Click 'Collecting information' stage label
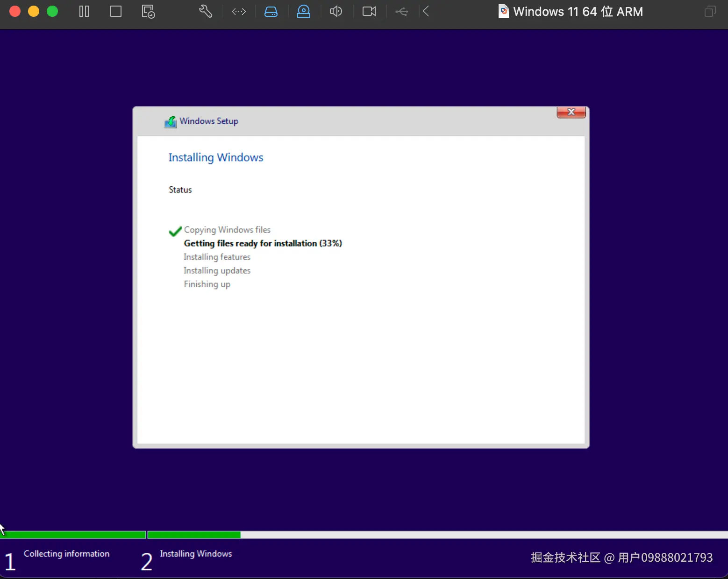The height and width of the screenshot is (579, 728). click(x=66, y=554)
